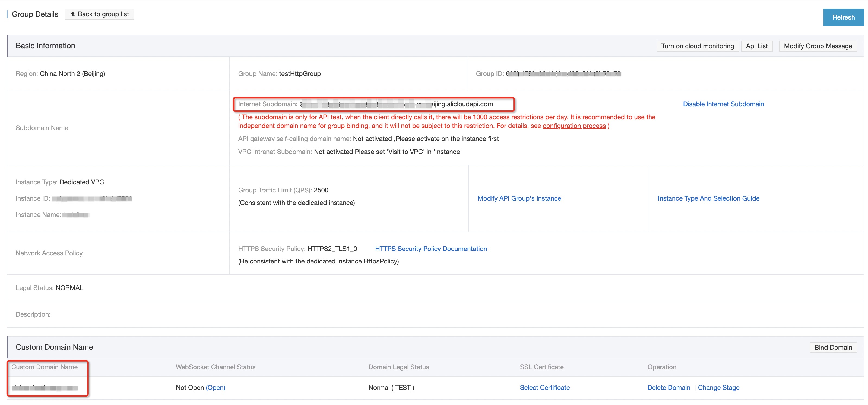Click the blurred custom domain name entry
This screenshot has width=868, height=405.
45,388
